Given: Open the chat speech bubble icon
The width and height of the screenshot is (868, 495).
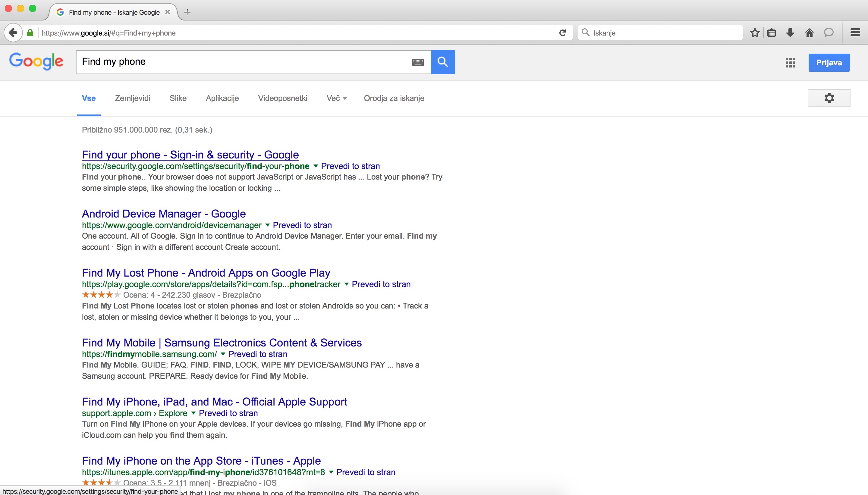Looking at the screenshot, I should 829,33.
